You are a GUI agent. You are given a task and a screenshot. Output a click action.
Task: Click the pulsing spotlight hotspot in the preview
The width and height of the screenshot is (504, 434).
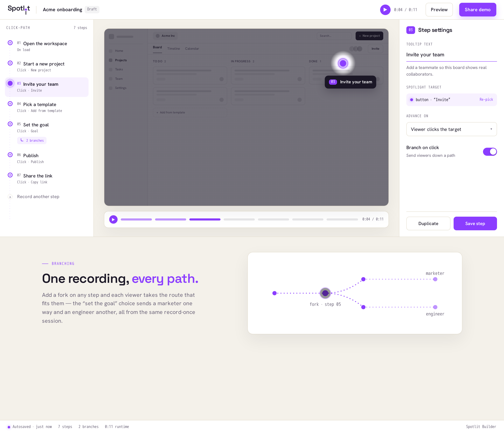343,64
